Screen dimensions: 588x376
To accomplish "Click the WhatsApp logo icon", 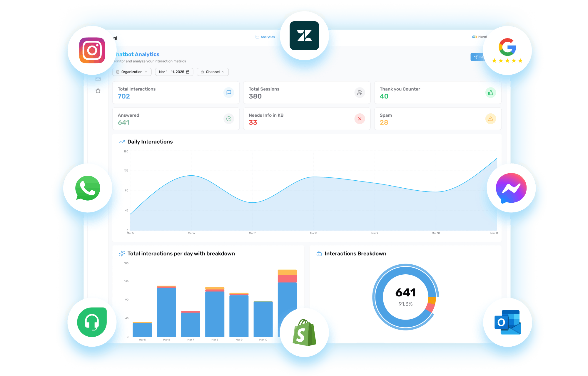I will pyautogui.click(x=88, y=188).
